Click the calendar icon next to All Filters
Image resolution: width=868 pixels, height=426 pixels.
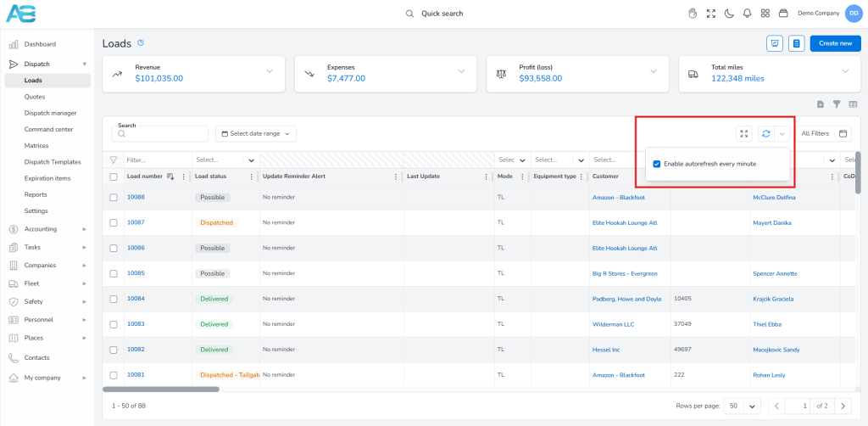tap(843, 133)
